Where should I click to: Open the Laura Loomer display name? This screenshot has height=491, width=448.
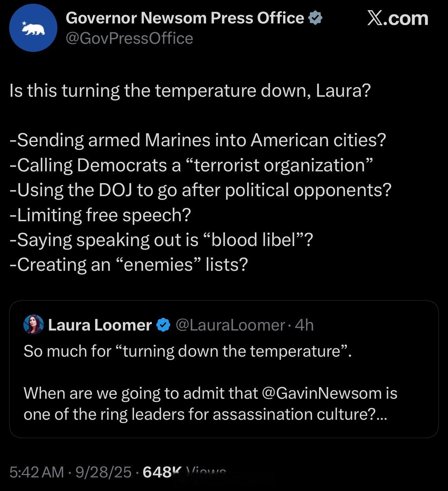click(100, 325)
